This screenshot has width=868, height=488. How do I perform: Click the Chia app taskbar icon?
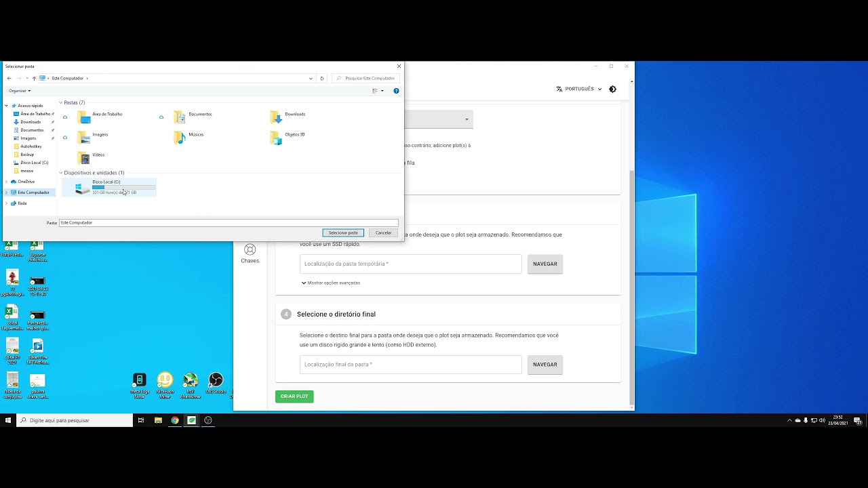point(191,420)
